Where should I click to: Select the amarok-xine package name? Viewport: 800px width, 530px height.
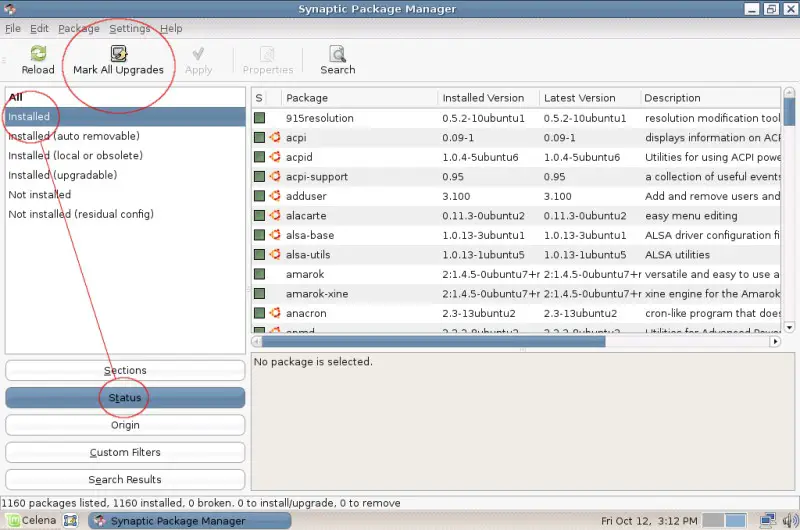click(x=317, y=294)
